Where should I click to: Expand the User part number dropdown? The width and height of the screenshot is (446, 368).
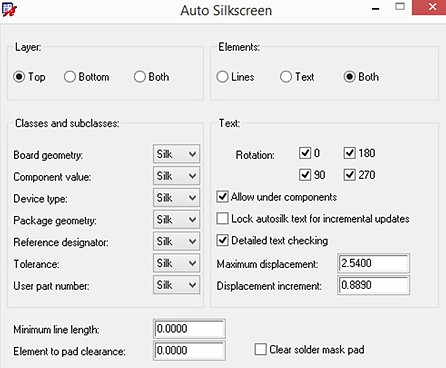(x=176, y=285)
